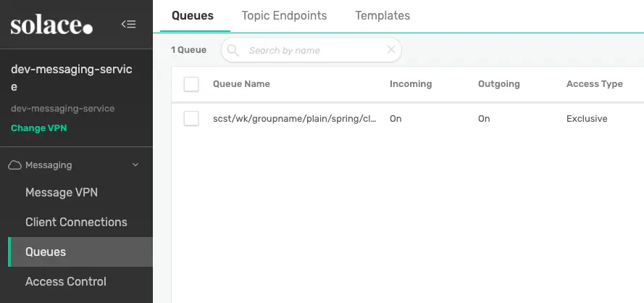644x303 pixels.
Task: Click the magnifier search icon
Action: point(233,50)
